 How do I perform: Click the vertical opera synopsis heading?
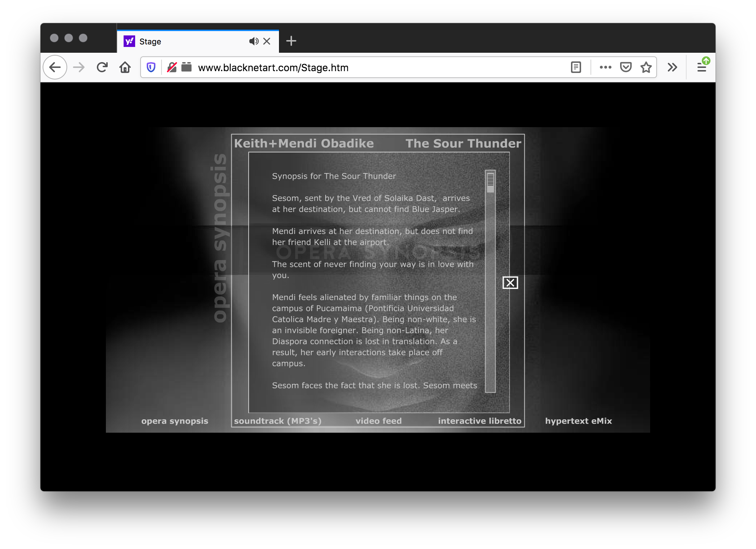(220, 238)
